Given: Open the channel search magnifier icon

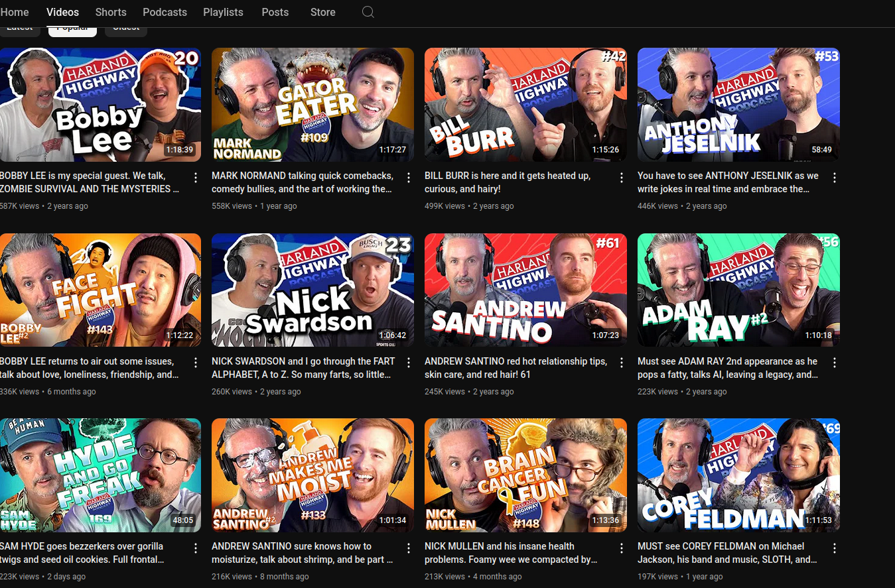Looking at the screenshot, I should point(368,12).
